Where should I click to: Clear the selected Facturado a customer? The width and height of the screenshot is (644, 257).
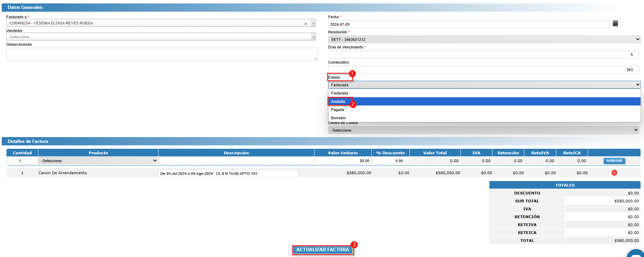coord(306,24)
